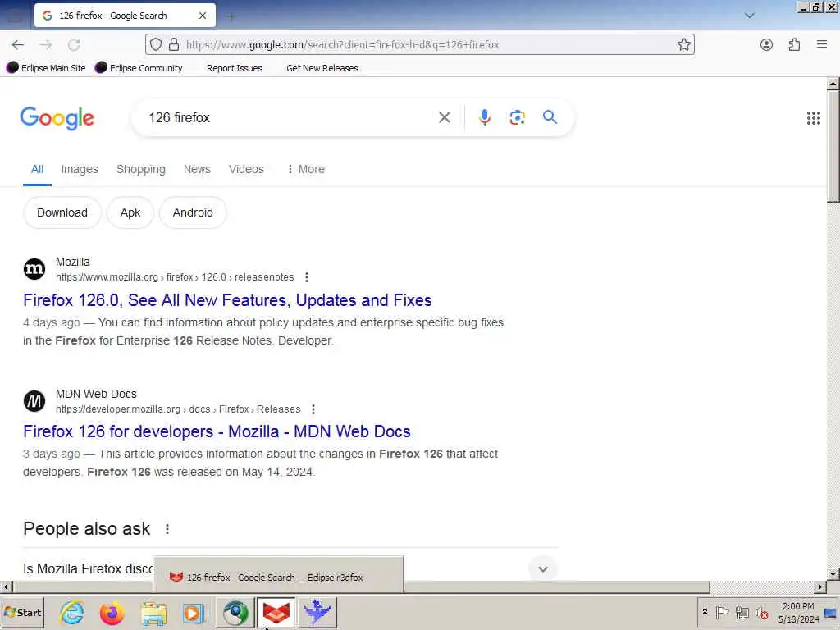Screen dimensions: 840x630
Task: Open Eclipse Community bookmark
Action: click(139, 68)
